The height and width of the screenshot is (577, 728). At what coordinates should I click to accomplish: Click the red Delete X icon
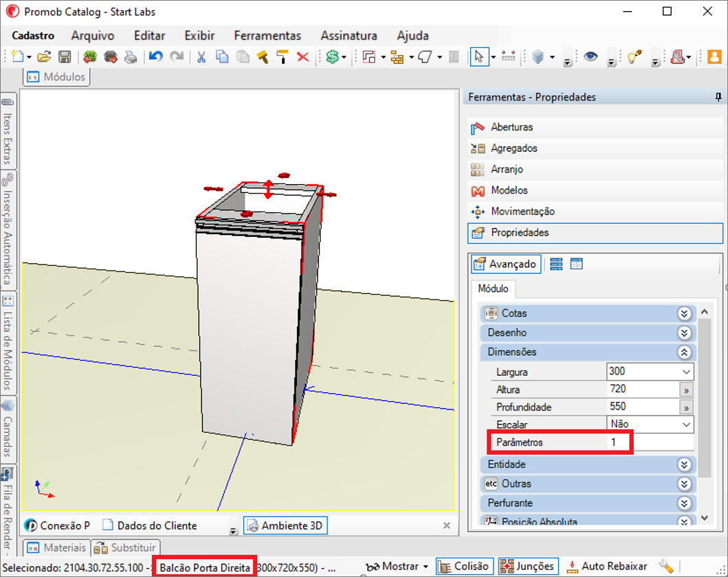pyautogui.click(x=303, y=57)
